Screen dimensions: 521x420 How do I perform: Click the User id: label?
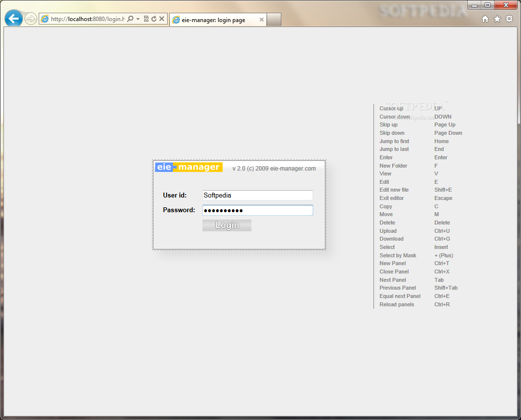[x=175, y=196]
